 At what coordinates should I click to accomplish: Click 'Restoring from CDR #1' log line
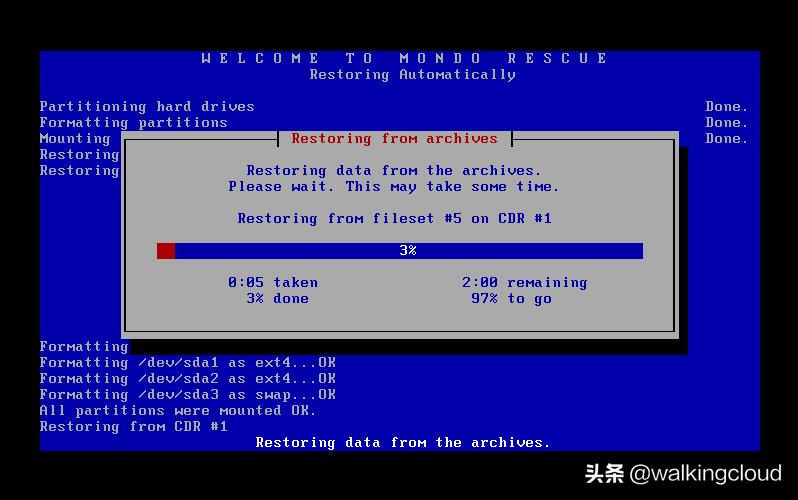click(133, 427)
